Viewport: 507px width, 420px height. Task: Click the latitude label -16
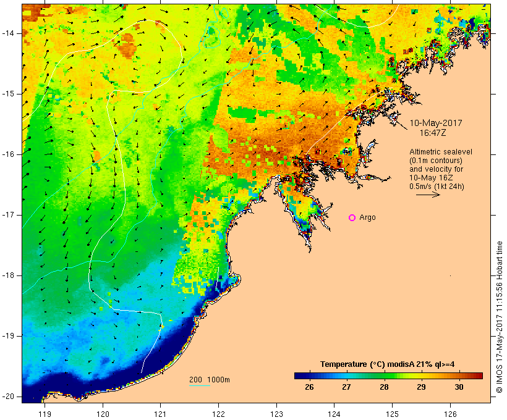click(x=8, y=154)
